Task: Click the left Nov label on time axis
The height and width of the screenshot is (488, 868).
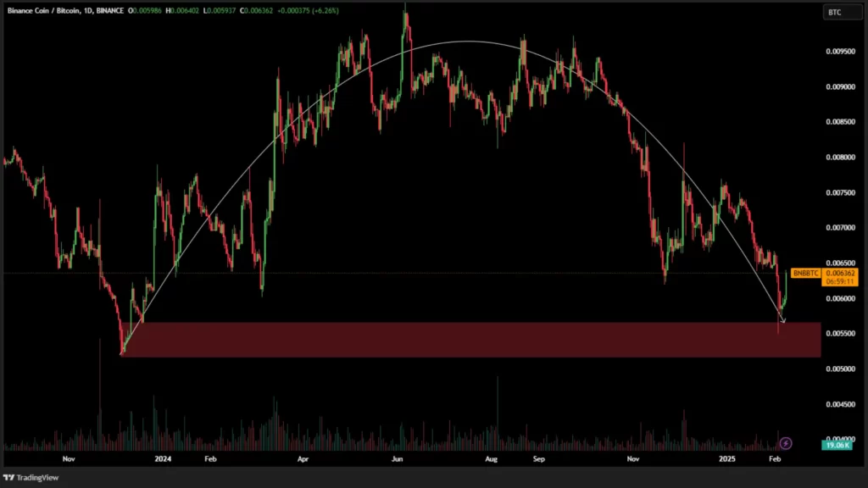Action: click(x=69, y=458)
